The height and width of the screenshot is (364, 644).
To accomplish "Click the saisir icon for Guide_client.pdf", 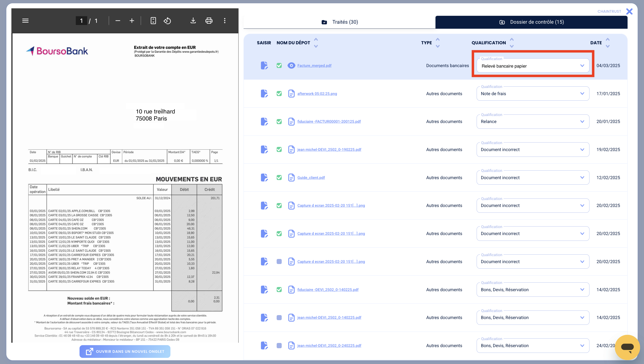I will click(264, 178).
